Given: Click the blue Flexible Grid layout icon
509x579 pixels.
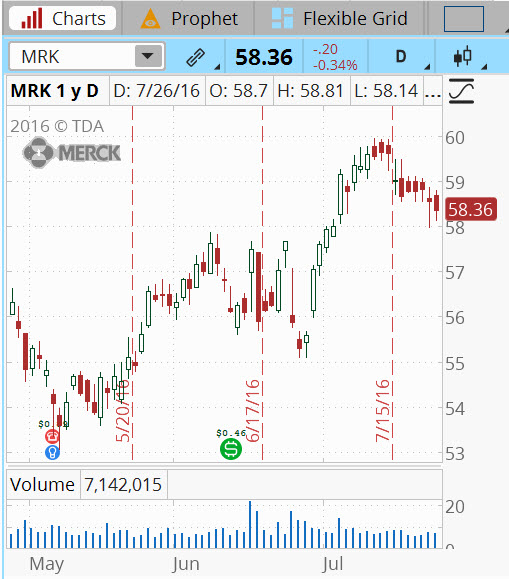Looking at the screenshot, I should (x=282, y=18).
